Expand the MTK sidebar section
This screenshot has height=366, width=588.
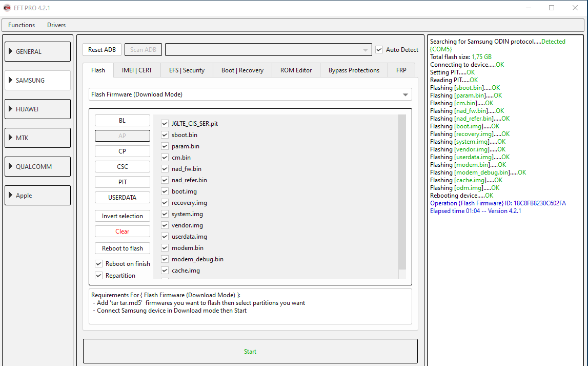[x=37, y=138]
